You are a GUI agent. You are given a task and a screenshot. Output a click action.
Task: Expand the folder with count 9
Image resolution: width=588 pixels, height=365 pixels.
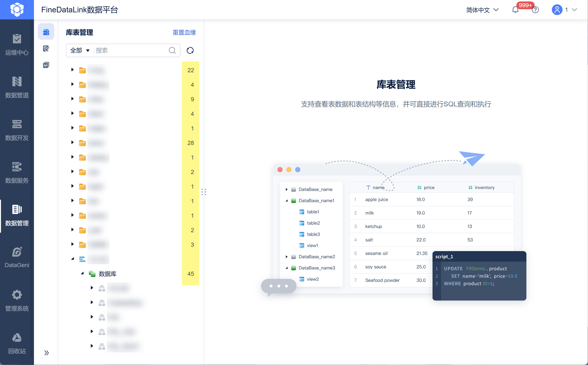coord(72,99)
